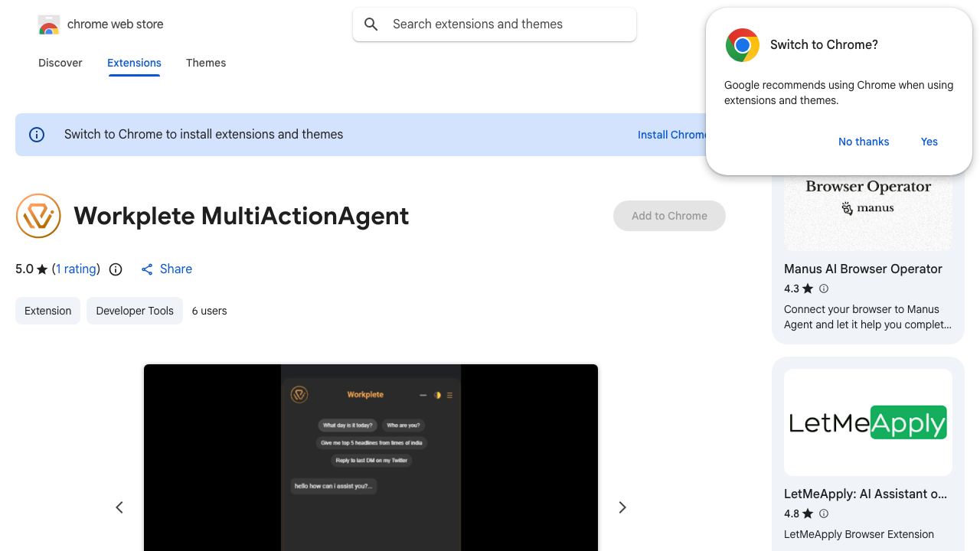Click the info icon beside the LetMeApply 4.8 rating
The image size is (980, 551).
(x=824, y=514)
